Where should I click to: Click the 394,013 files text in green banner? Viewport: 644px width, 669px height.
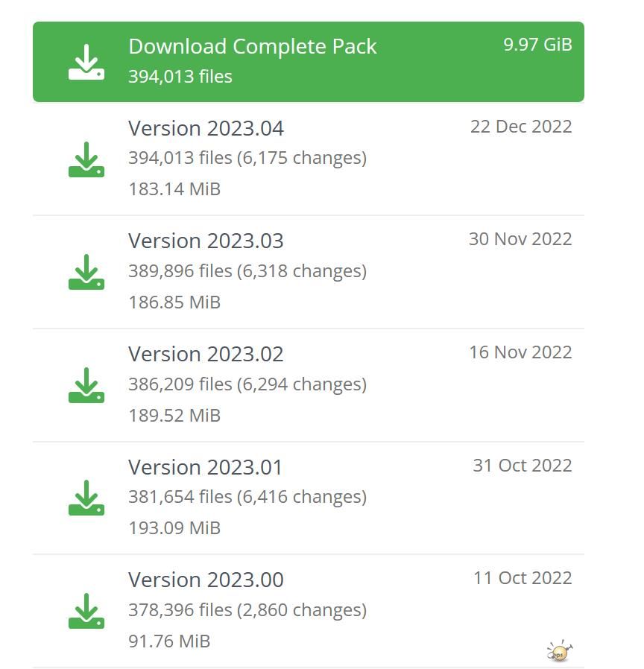180,77
